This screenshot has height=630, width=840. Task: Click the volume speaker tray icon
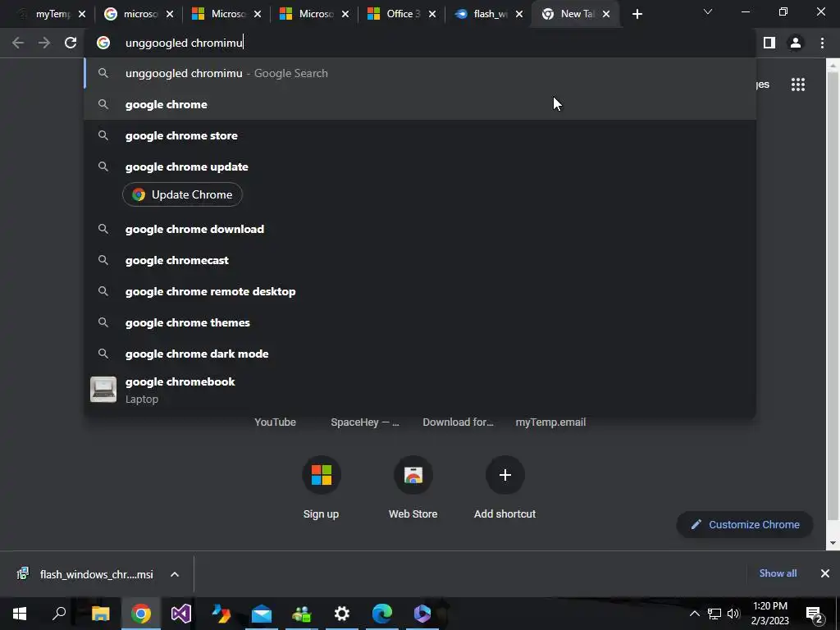click(733, 614)
